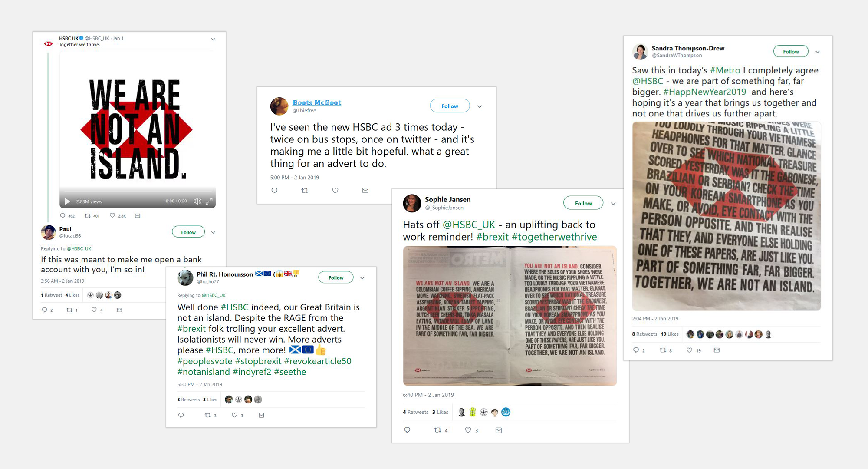Viewport: 868px width, 469px height.
Task: Open dropdown chevron on Boots McGoot tweet
Action: [480, 106]
